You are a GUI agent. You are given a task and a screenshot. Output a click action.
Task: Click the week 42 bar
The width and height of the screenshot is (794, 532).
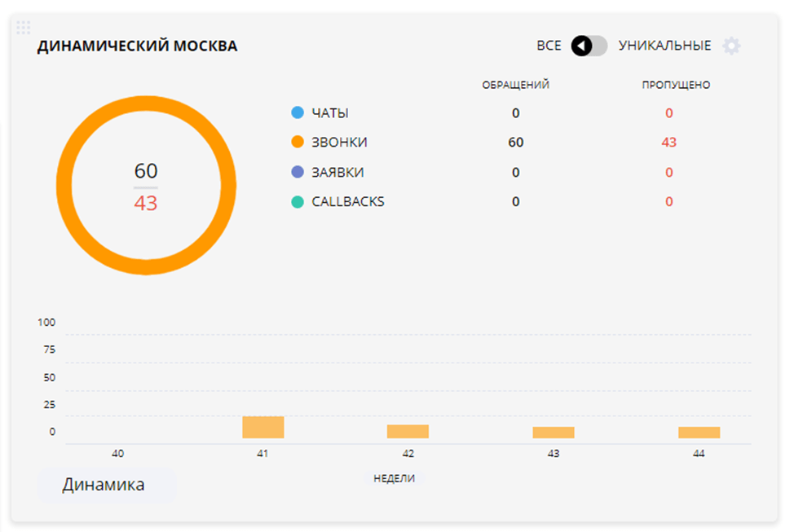(x=408, y=432)
